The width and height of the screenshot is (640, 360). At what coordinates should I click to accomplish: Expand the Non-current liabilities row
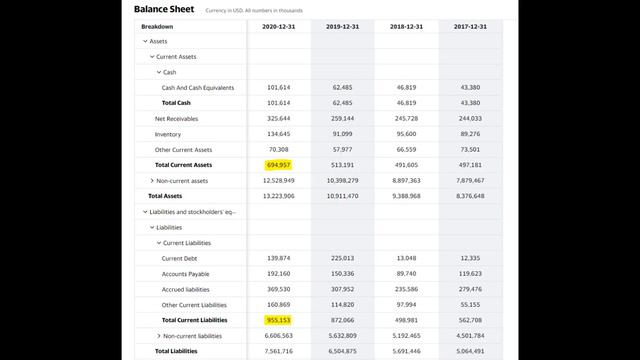159,336
